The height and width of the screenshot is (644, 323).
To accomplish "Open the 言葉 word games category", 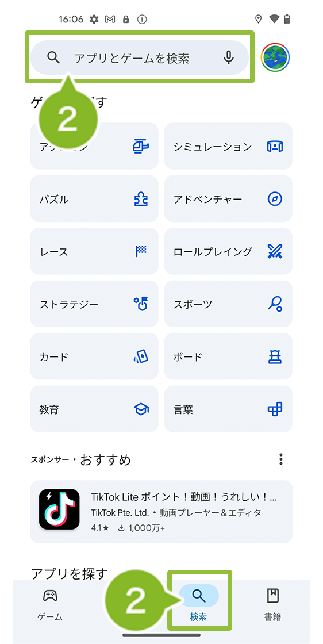I will pyautogui.click(x=228, y=409).
